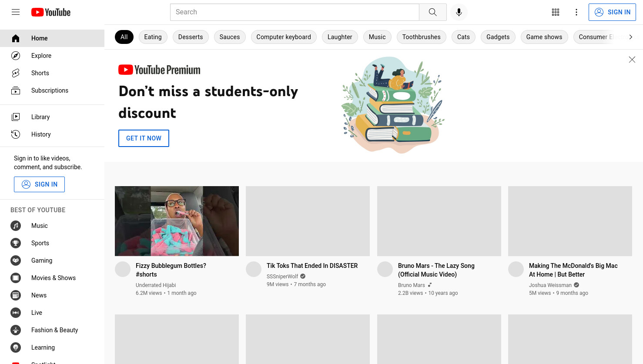This screenshot has width=643, height=364.
Task: Start voice search with microphone
Action: click(x=459, y=12)
